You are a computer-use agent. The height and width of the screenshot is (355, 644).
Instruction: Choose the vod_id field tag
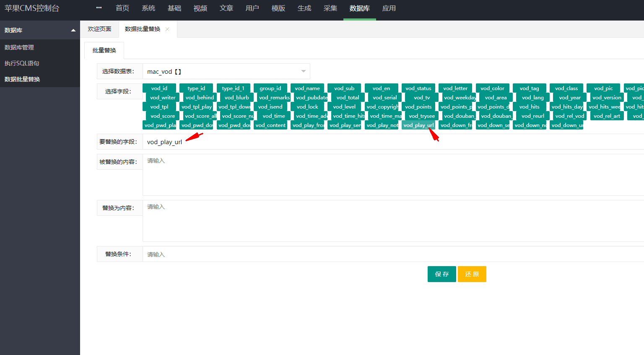pos(159,88)
